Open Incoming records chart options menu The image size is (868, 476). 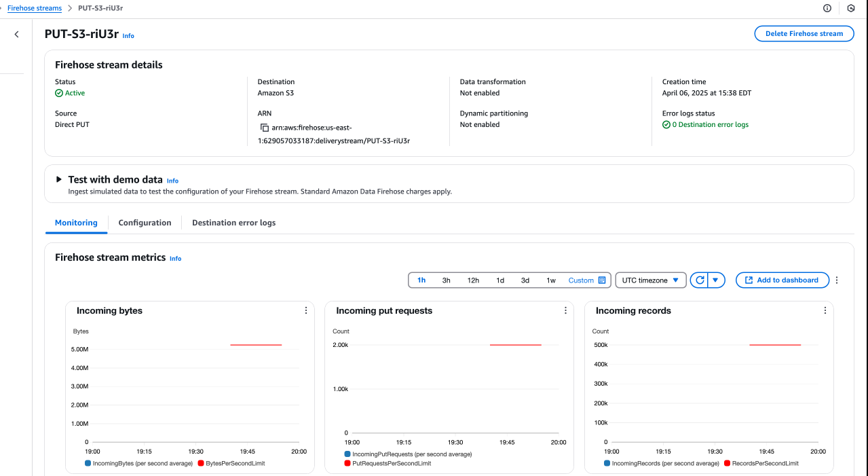[825, 310]
